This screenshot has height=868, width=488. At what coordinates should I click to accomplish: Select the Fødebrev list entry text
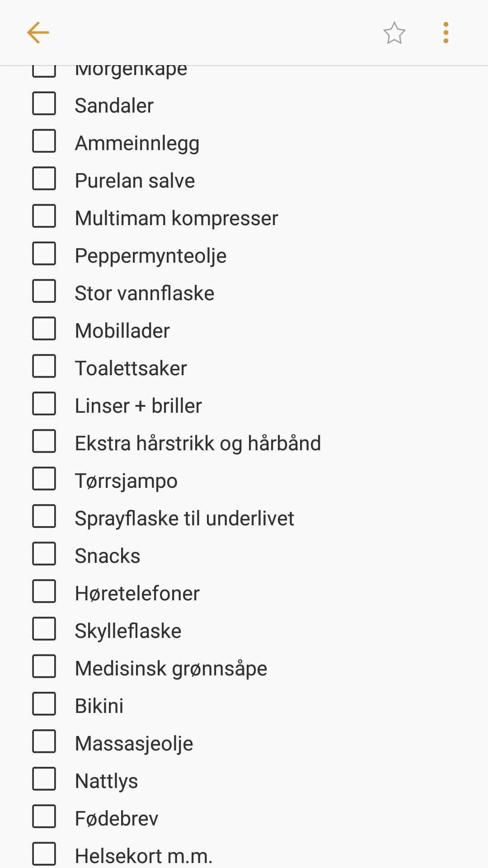(x=117, y=819)
